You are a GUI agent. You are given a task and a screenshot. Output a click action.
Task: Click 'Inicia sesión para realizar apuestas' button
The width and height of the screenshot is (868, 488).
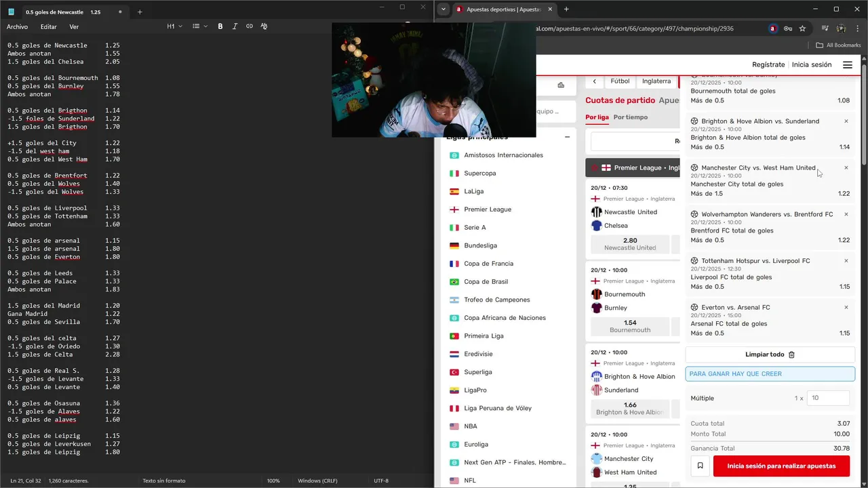pos(781,466)
